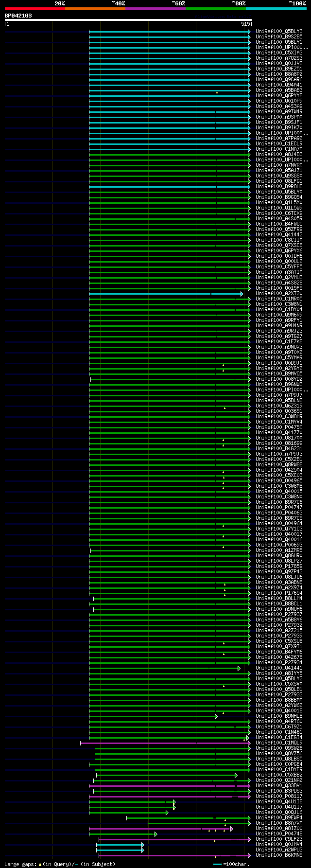The image size is (311, 868).
Task: Click the red 20% identity legend segment
Action: point(35,9)
